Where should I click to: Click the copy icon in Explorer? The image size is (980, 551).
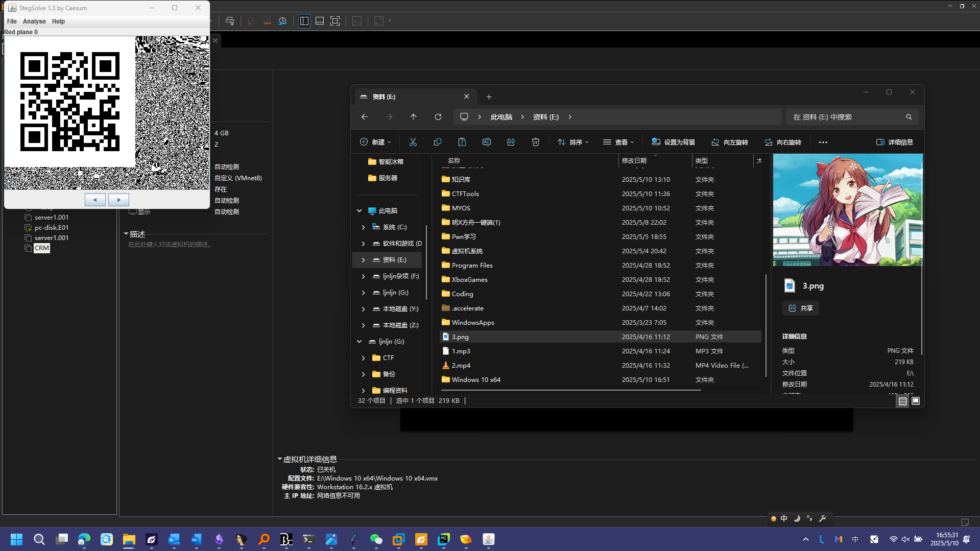438,142
